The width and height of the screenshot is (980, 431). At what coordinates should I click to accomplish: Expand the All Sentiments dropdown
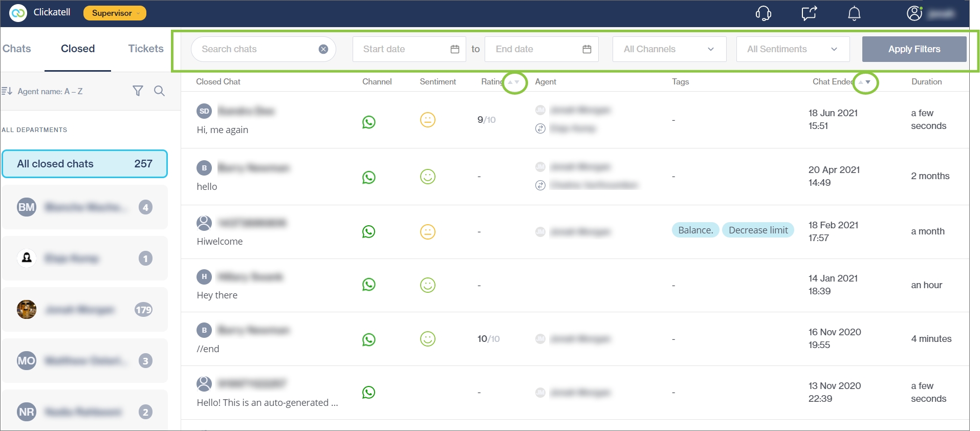coord(792,49)
